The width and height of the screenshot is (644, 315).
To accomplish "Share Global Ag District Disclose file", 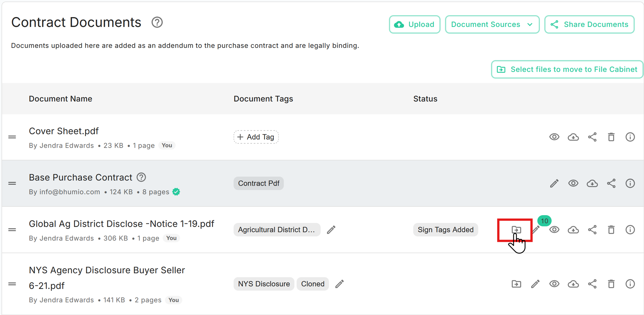I will (592, 230).
